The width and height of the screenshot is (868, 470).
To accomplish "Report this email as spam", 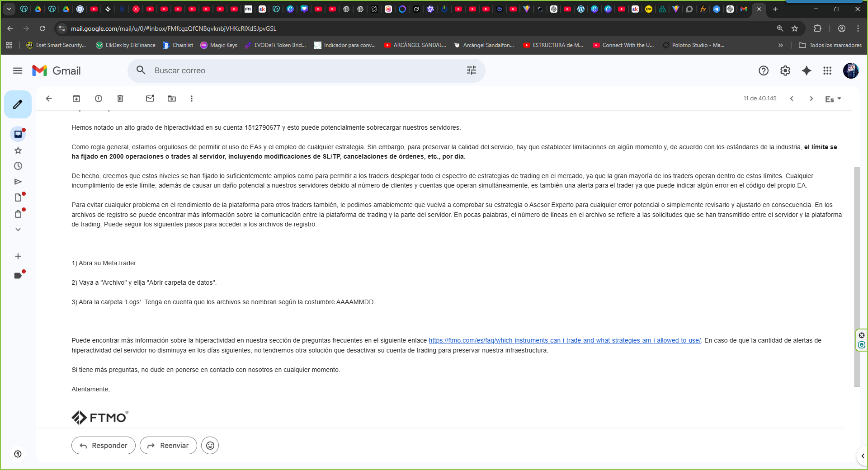I will [x=99, y=99].
